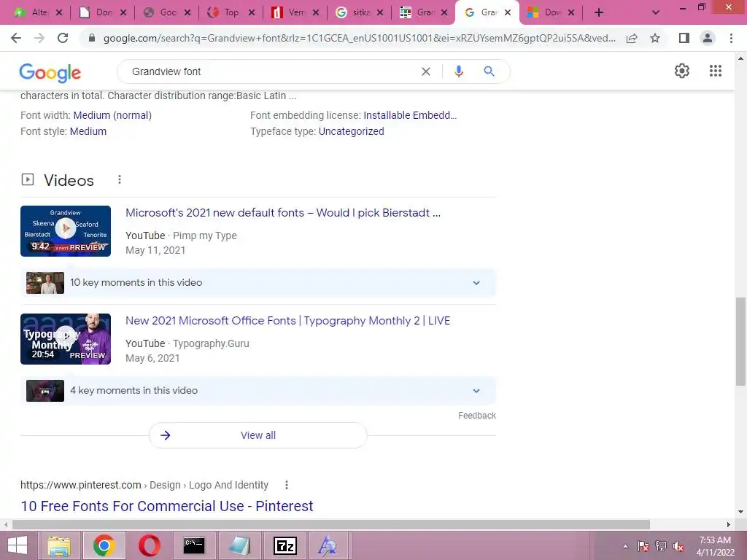Go to the Google logo homepage
747x560 pixels.
[50, 73]
